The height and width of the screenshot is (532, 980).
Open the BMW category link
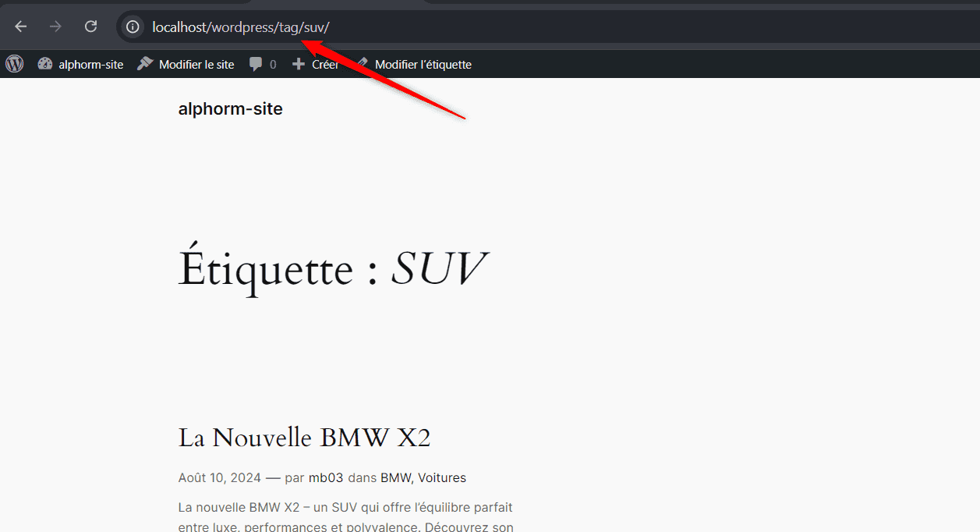(x=397, y=477)
